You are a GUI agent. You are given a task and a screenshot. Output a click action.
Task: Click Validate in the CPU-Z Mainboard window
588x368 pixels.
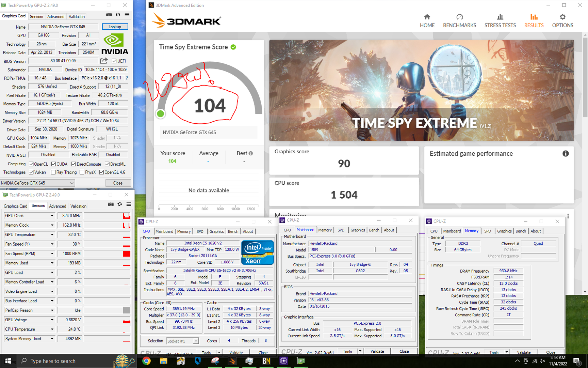(377, 351)
